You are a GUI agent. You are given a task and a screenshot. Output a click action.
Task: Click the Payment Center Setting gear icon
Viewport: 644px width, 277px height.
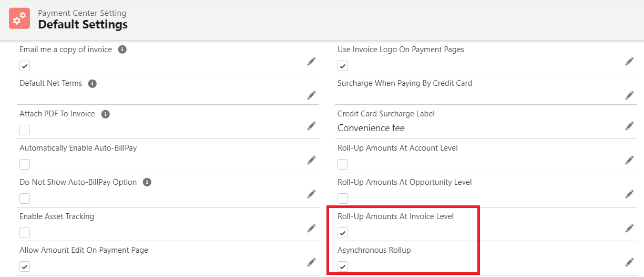click(x=20, y=19)
